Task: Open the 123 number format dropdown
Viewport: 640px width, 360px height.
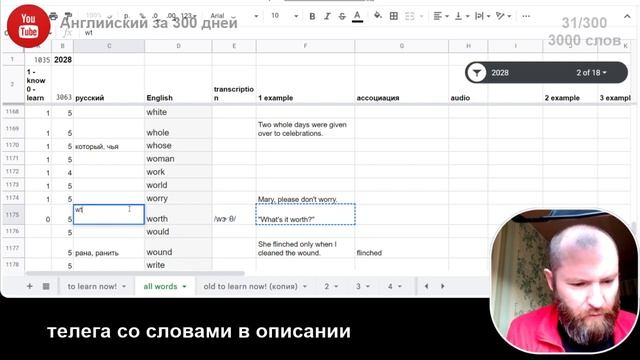Action: pyautogui.click(x=188, y=16)
